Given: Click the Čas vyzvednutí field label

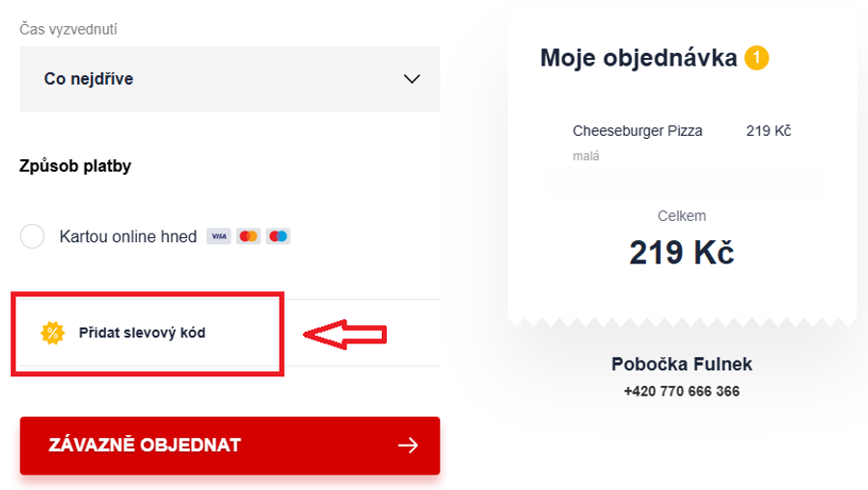Looking at the screenshot, I should coord(68,30).
